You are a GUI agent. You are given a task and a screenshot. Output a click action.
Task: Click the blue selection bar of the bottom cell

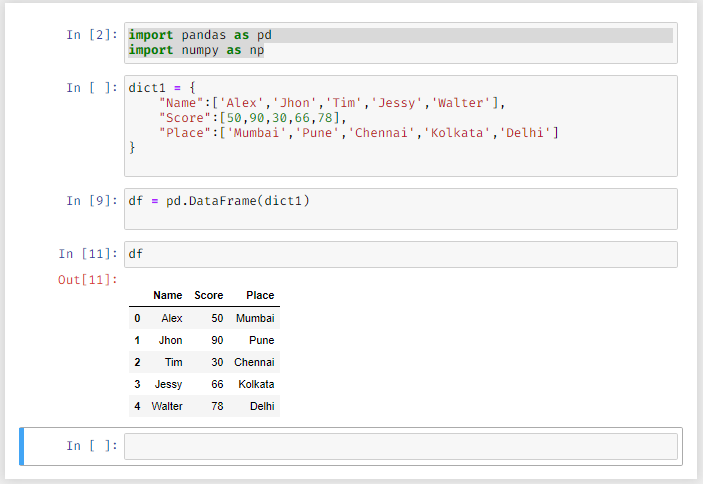(x=21, y=446)
